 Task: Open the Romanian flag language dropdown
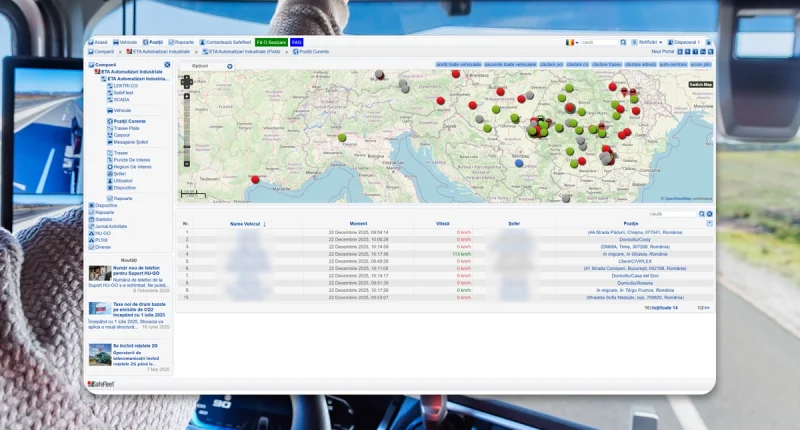[570, 42]
